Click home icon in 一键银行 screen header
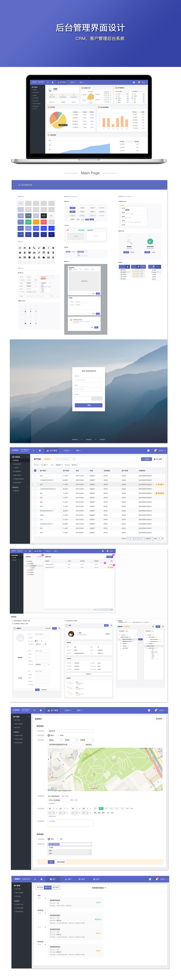 (41, 879)
